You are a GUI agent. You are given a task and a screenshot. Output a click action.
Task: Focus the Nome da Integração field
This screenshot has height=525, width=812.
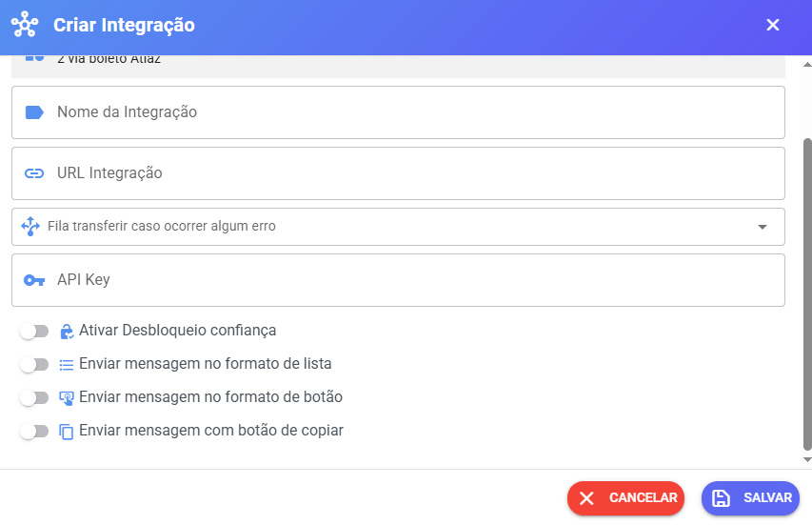409,112
